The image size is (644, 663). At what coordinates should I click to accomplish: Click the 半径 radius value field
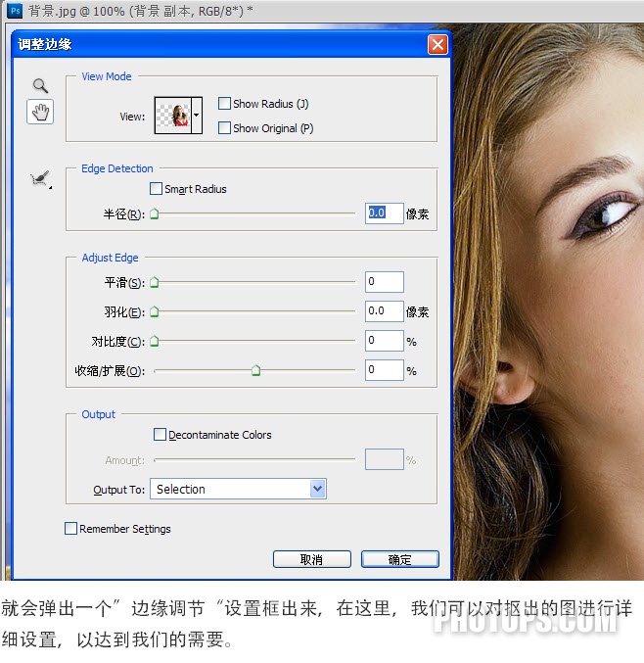[x=384, y=213]
